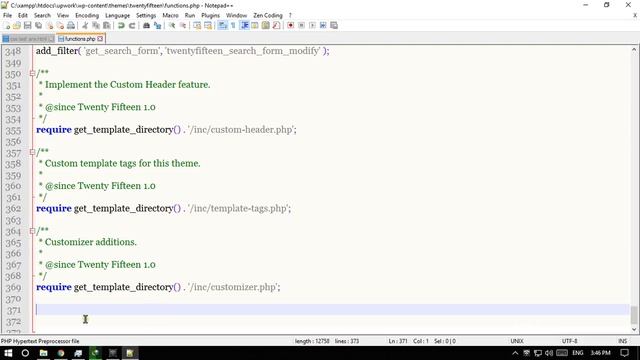Toggle Show All Characters toolbar button
The height and width of the screenshot is (360, 640).
pos(233,25)
